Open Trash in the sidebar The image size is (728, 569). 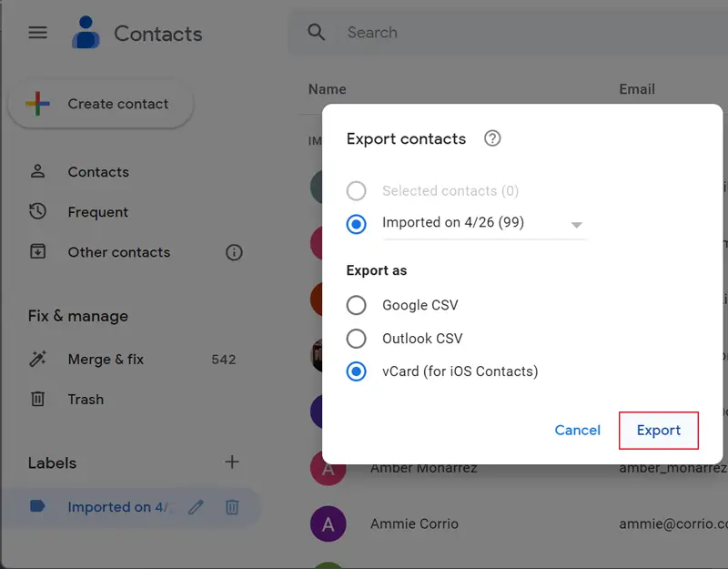86,399
